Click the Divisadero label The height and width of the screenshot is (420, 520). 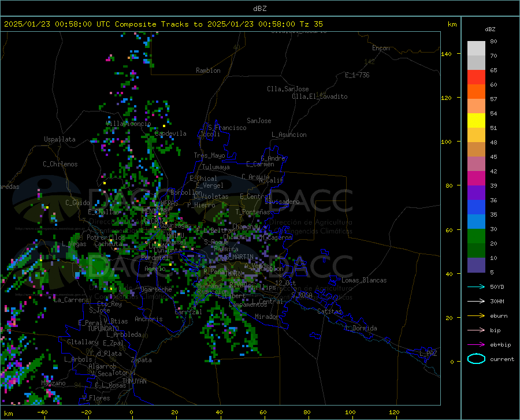pos(282,202)
